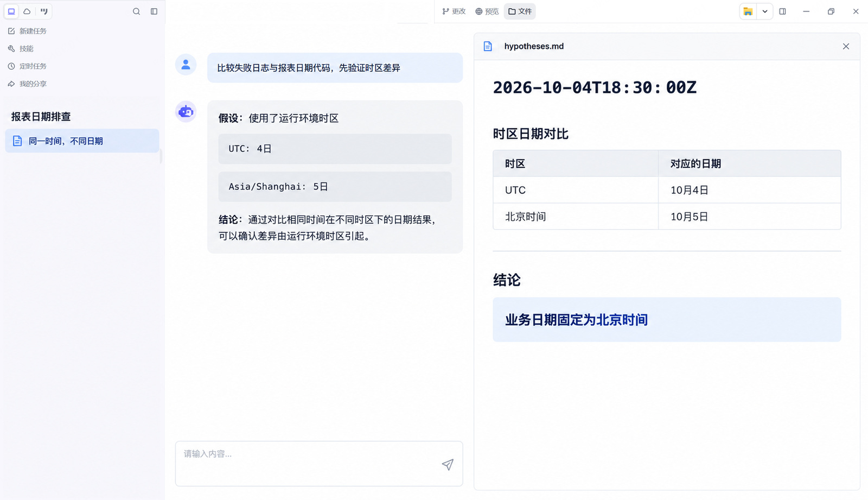Open the 技能 skills page
Viewport: 868px width, 500px height.
point(21,48)
